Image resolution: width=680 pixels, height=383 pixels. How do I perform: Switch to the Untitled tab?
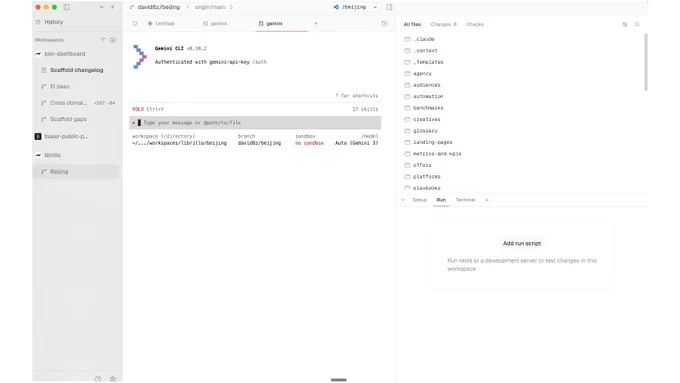click(x=161, y=23)
